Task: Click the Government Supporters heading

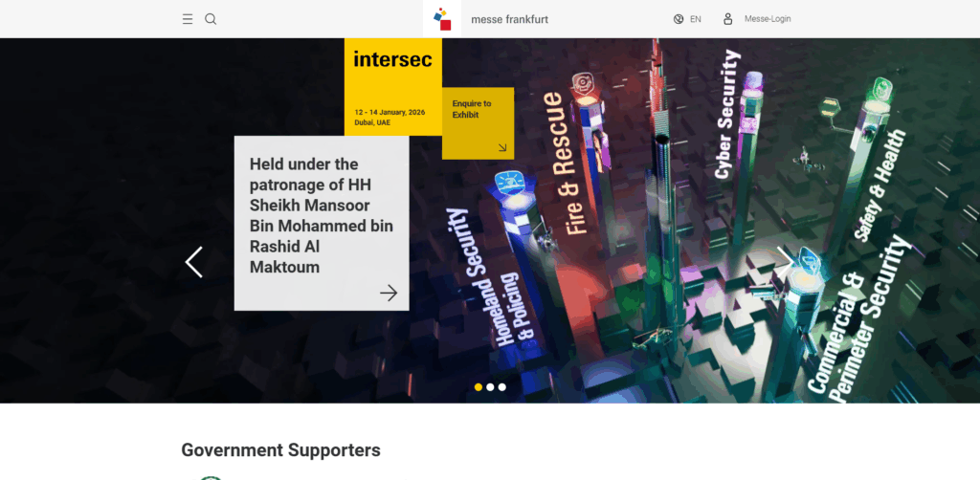Action: pyautogui.click(x=280, y=450)
